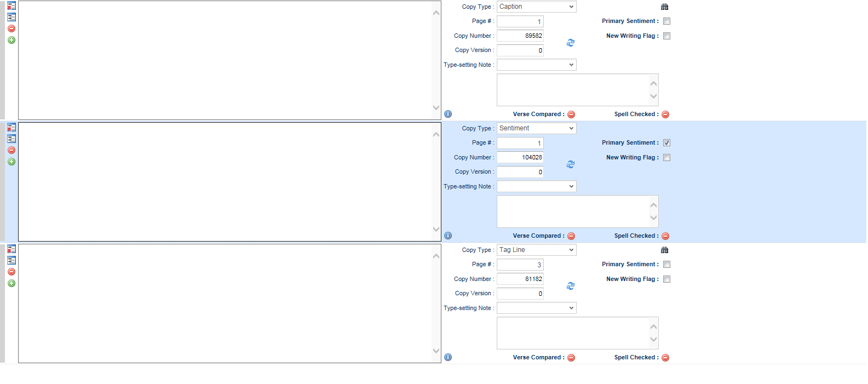Click the binoculars search icon in the Caption row
868x384 pixels.
[664, 7]
